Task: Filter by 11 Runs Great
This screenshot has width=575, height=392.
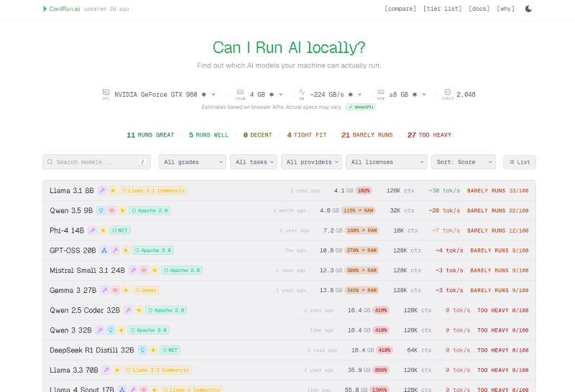Action: pyautogui.click(x=150, y=135)
